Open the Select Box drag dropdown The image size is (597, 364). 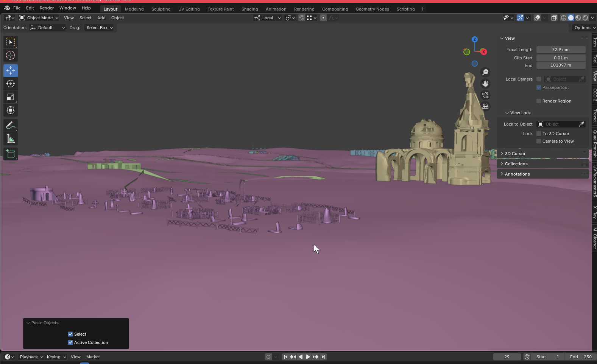pos(99,28)
